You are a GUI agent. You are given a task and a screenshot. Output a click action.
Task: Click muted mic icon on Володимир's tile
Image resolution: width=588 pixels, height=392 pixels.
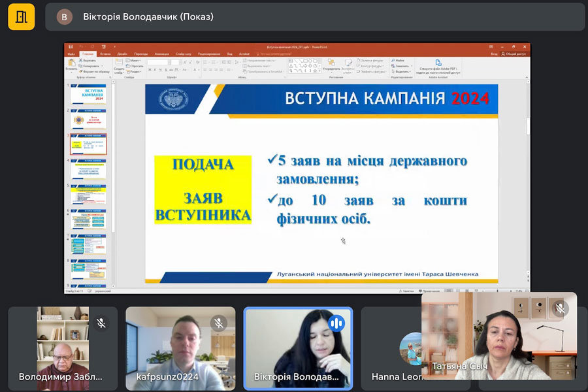pyautogui.click(x=101, y=323)
